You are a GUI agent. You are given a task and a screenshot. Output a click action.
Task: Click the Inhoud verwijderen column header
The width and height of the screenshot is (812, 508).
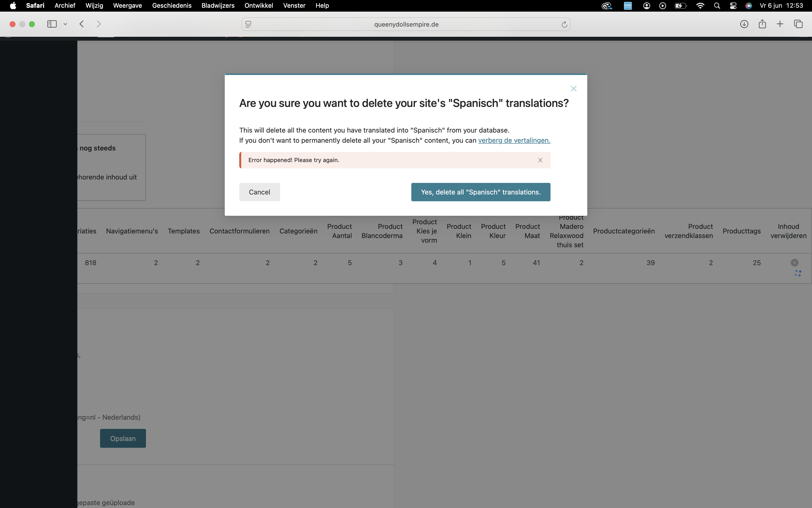point(788,231)
